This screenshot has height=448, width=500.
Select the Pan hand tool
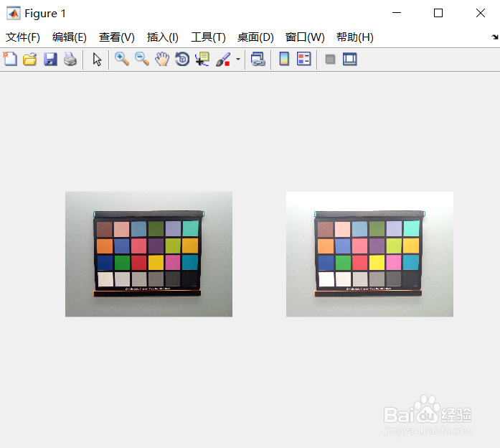162,60
